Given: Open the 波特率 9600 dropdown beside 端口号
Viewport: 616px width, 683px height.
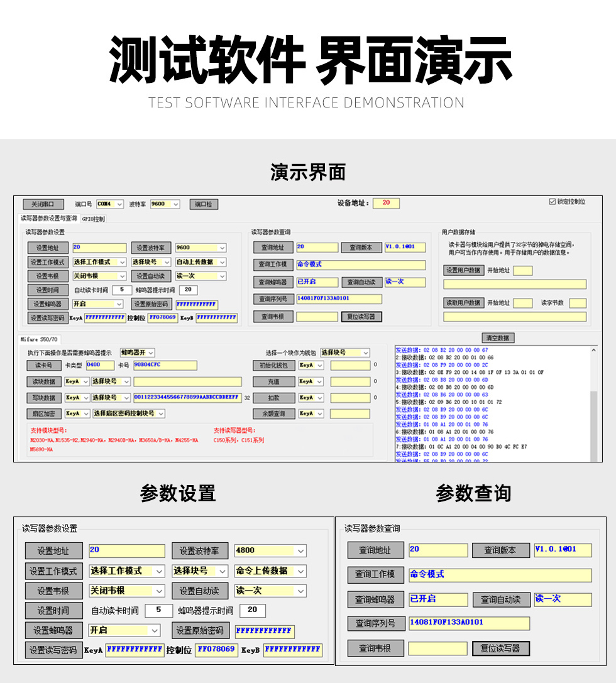Looking at the screenshot, I should (165, 204).
